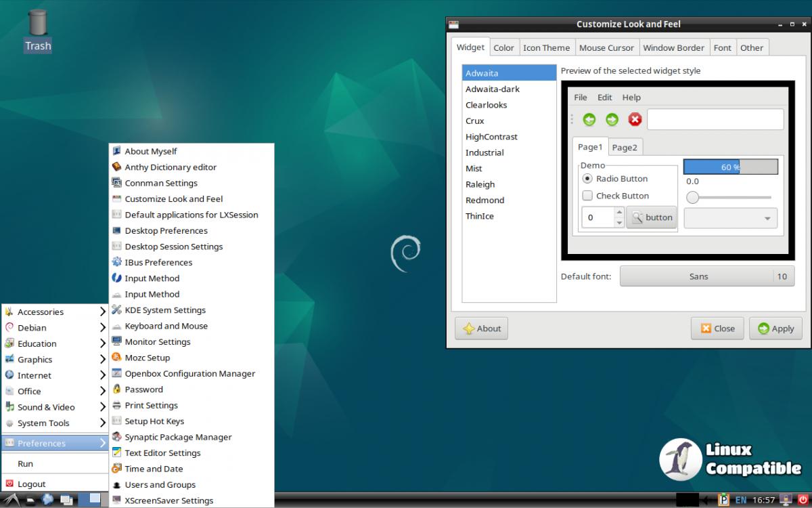Expand the empty combo box in preview
This screenshot has width=812, height=508.
click(x=730, y=218)
